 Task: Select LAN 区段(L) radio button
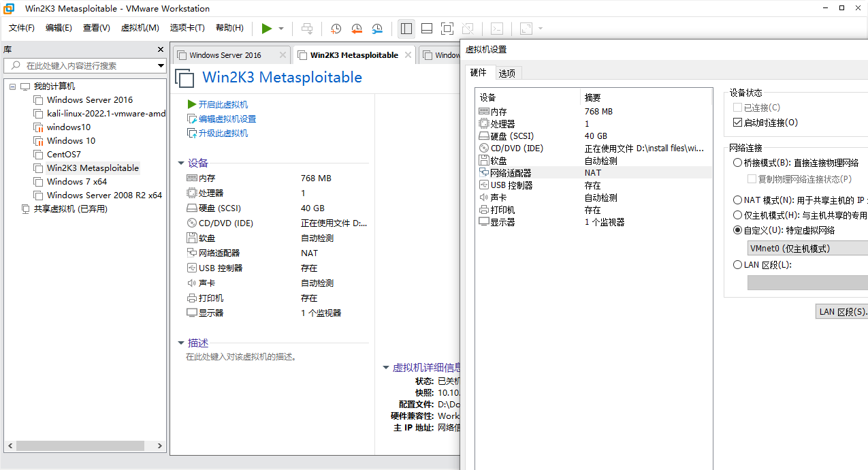point(737,265)
